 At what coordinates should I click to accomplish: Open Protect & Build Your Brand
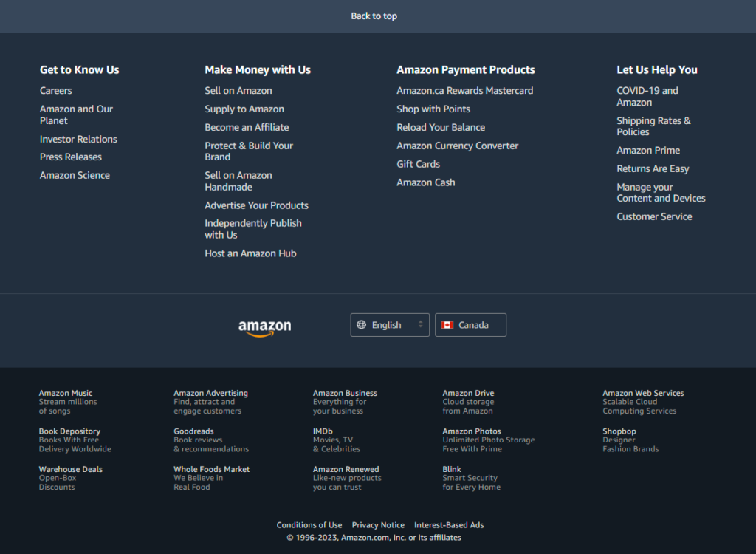click(249, 151)
